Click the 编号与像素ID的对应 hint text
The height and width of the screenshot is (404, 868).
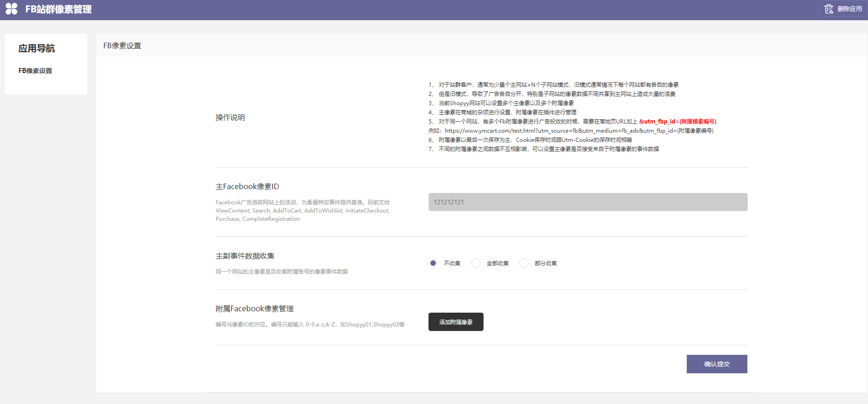pos(310,324)
